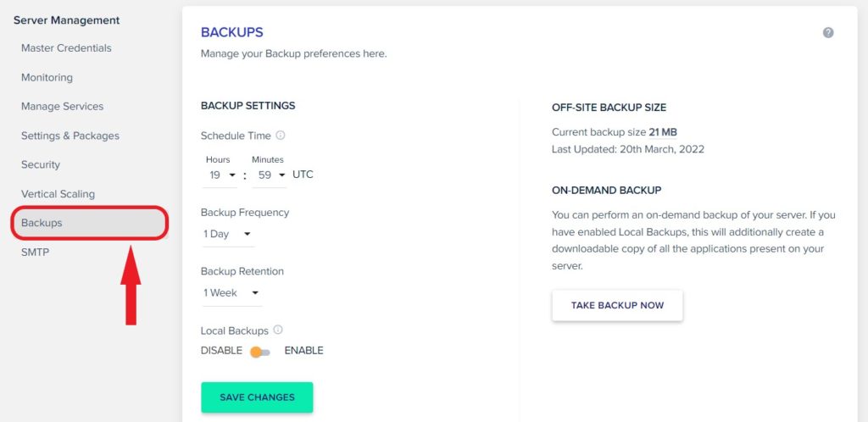This screenshot has width=868, height=422.
Task: Toggle the Local Backups switch
Action: click(x=259, y=352)
